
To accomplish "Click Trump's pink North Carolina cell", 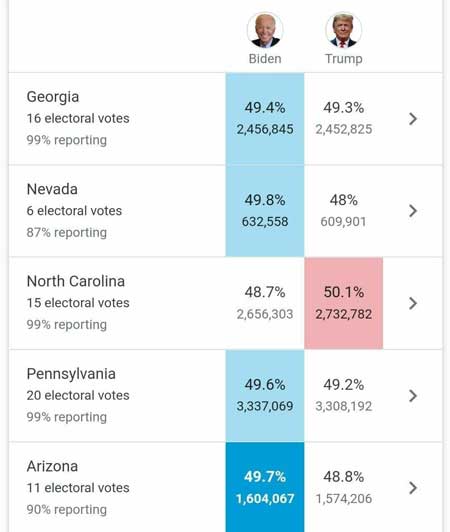I will click(x=343, y=303).
